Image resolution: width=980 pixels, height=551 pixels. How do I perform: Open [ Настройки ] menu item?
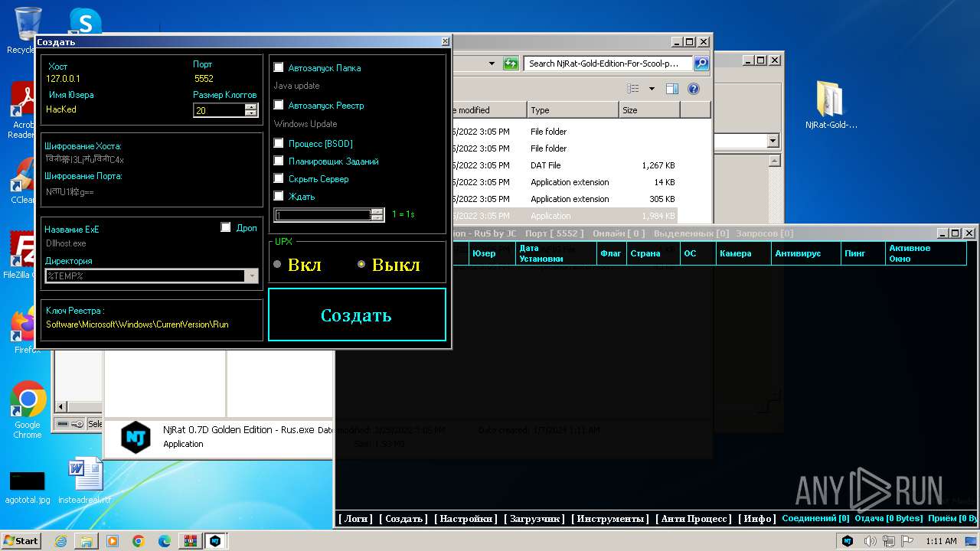click(466, 519)
